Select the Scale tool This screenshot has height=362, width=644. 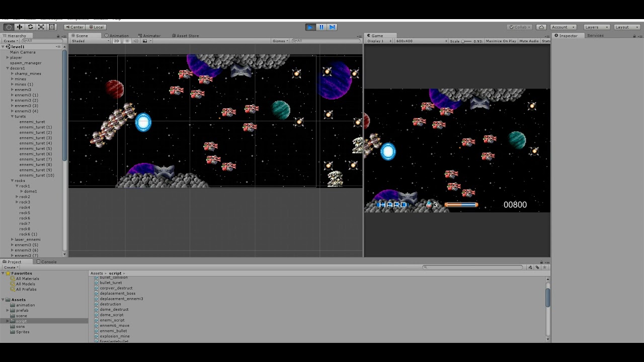click(x=41, y=27)
